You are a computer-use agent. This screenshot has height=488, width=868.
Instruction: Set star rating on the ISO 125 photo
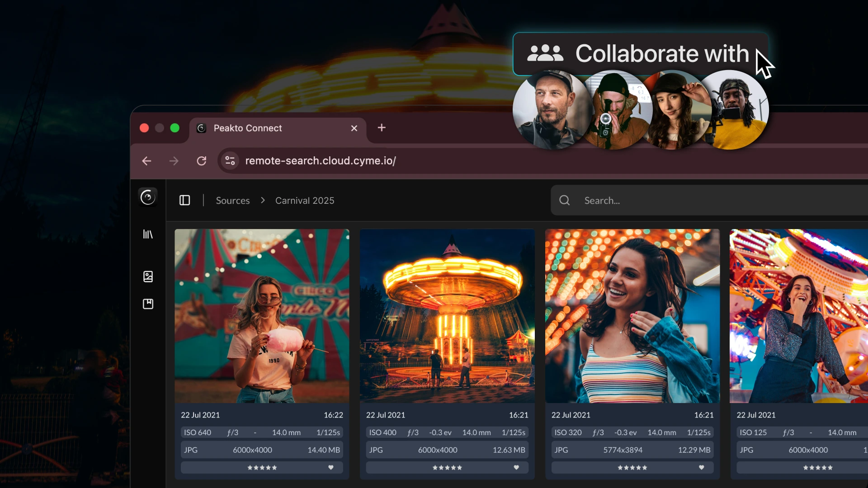tap(818, 468)
